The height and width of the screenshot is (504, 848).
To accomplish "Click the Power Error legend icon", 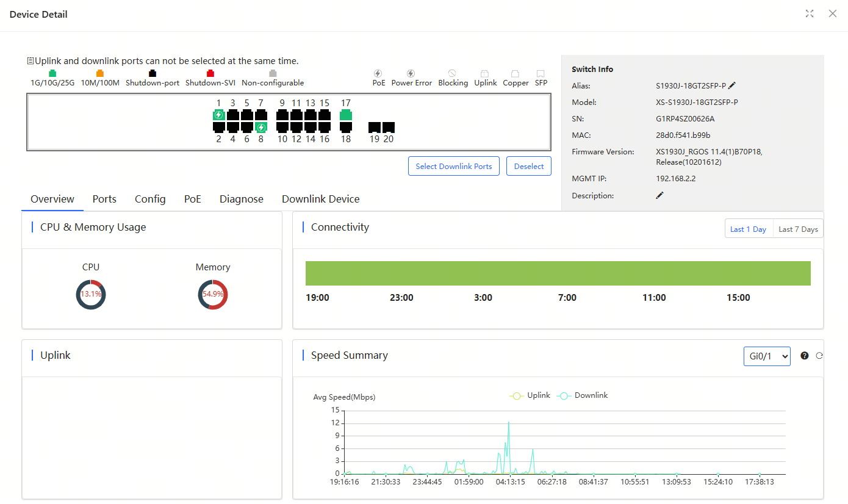I will point(411,73).
